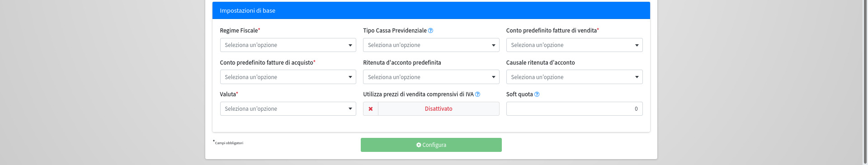Click the green Configura button
868x165 pixels.
click(431, 145)
